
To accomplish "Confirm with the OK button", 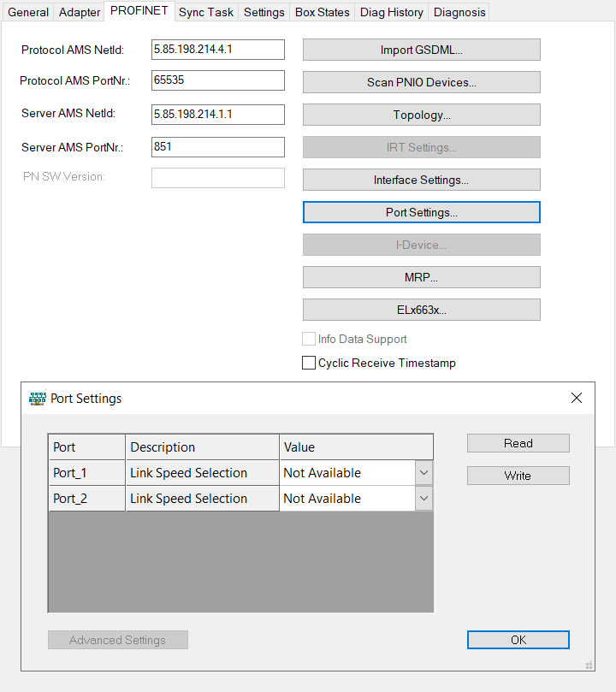I will tap(518, 640).
